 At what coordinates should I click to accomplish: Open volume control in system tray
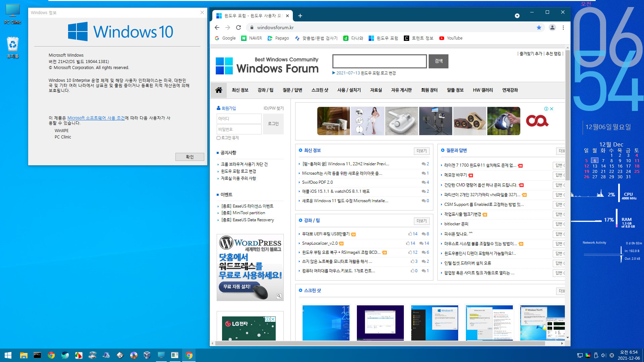coord(604,355)
